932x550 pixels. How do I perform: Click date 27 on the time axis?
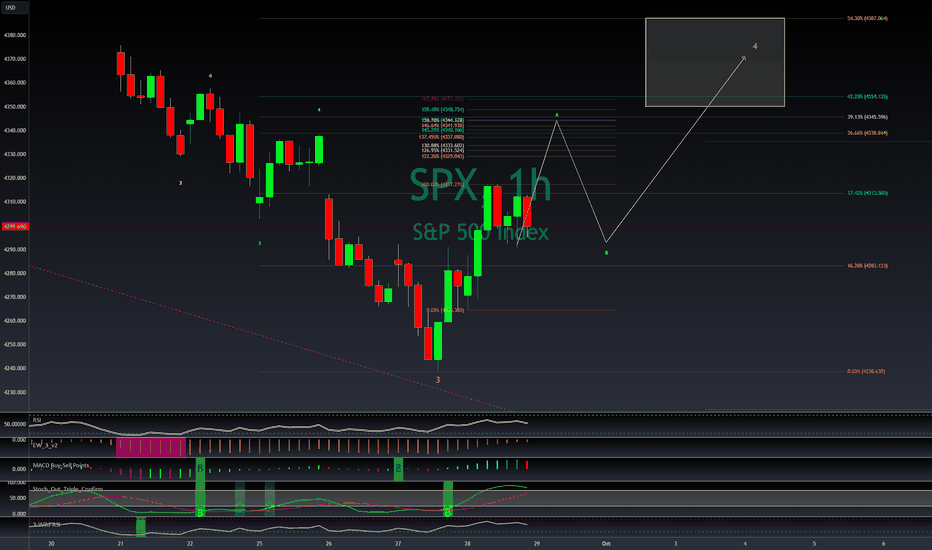tap(398, 543)
